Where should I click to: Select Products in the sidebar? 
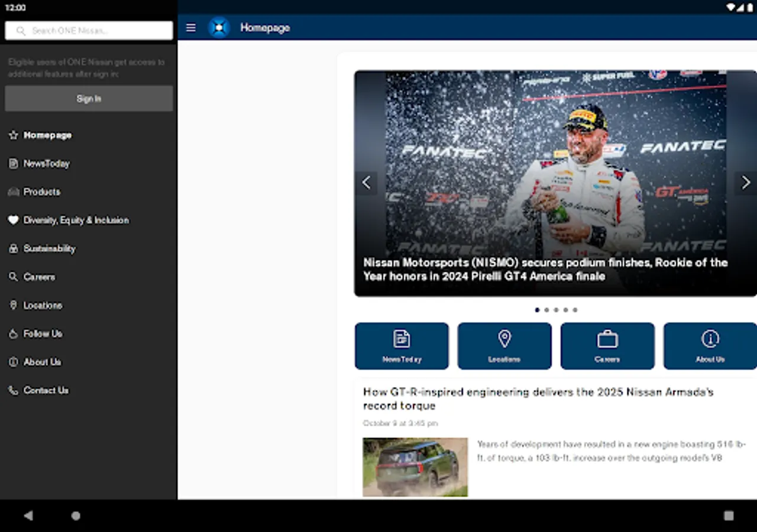89,192
